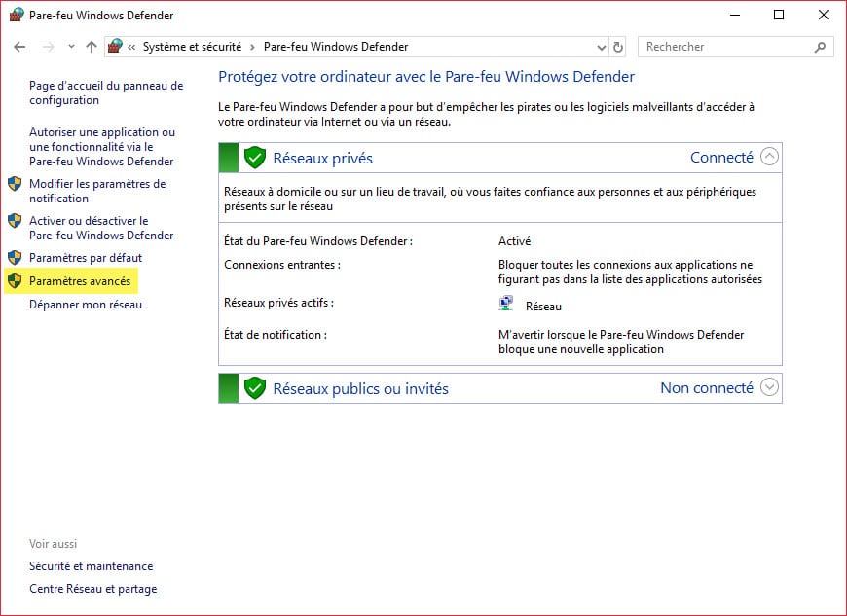This screenshot has width=847, height=616.
Task: Open recent locations dropdown arrow
Action: [x=71, y=47]
